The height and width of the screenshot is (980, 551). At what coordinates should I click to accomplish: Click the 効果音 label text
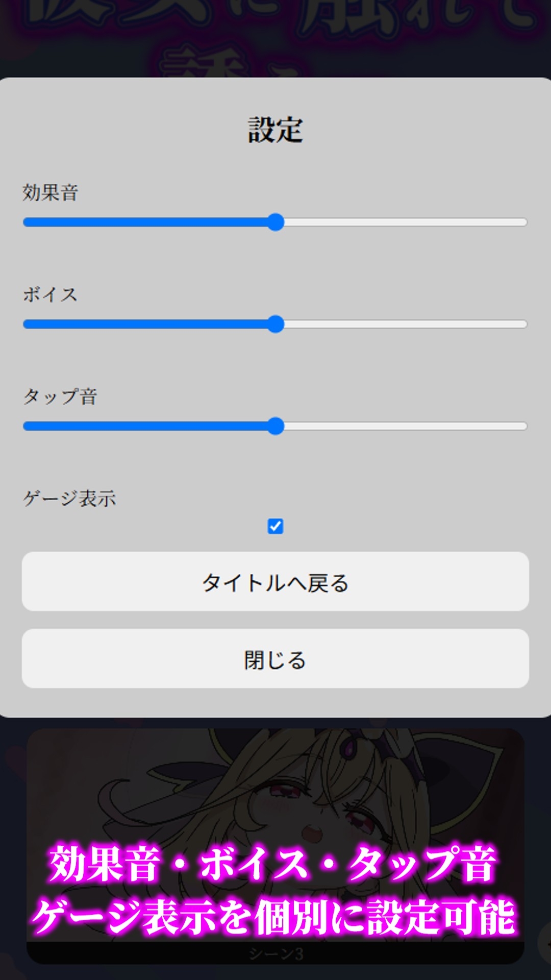50,192
